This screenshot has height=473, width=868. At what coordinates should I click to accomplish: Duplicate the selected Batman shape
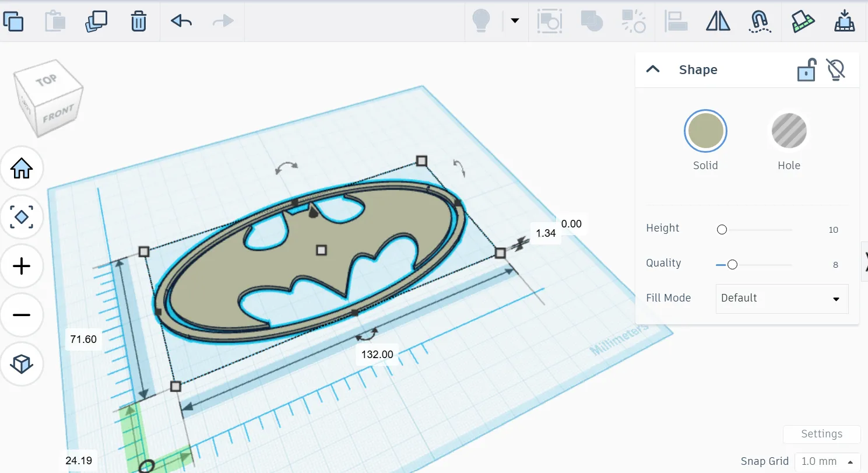pos(96,21)
